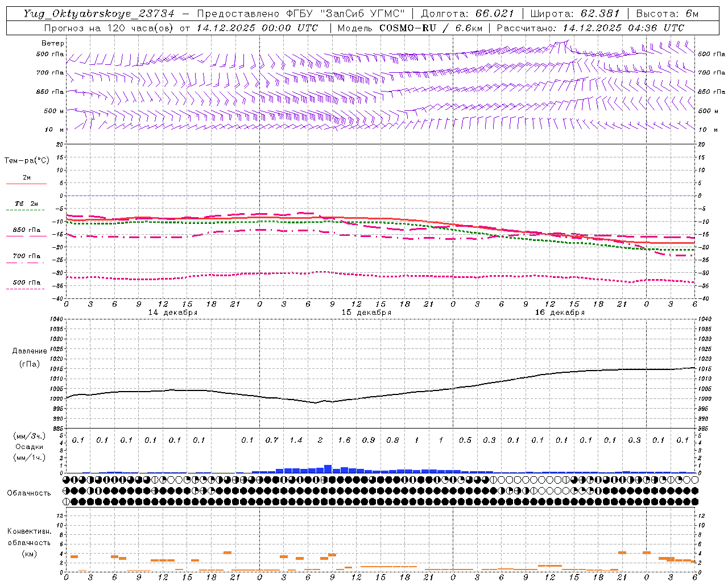Click the Давление panel title
Image resolution: width=728 pixels, height=582 pixels.
tap(29, 351)
